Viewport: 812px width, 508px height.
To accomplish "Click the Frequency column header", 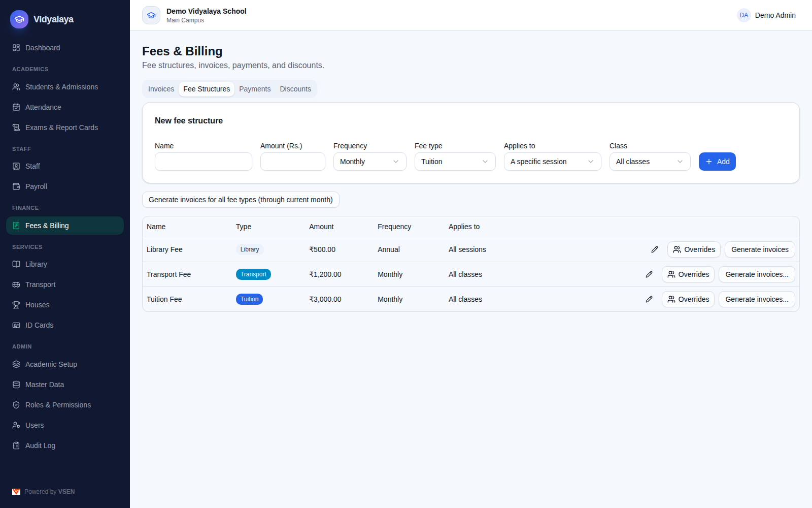I will tap(394, 227).
